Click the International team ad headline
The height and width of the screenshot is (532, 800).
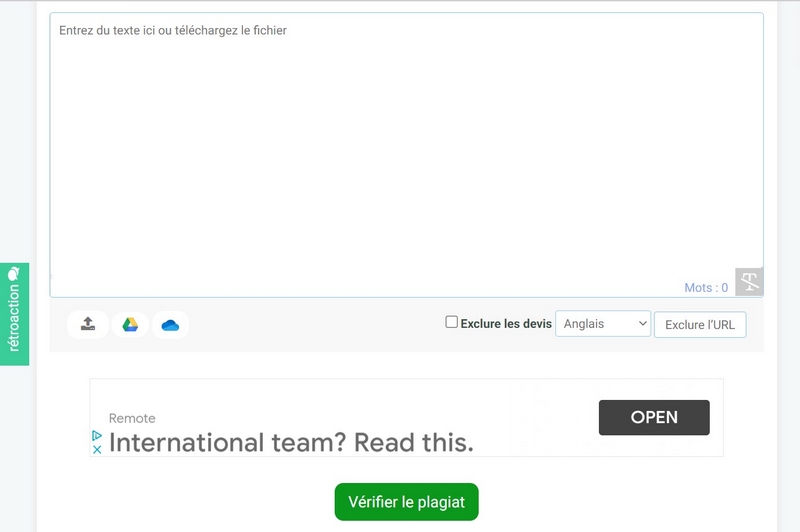(x=291, y=442)
